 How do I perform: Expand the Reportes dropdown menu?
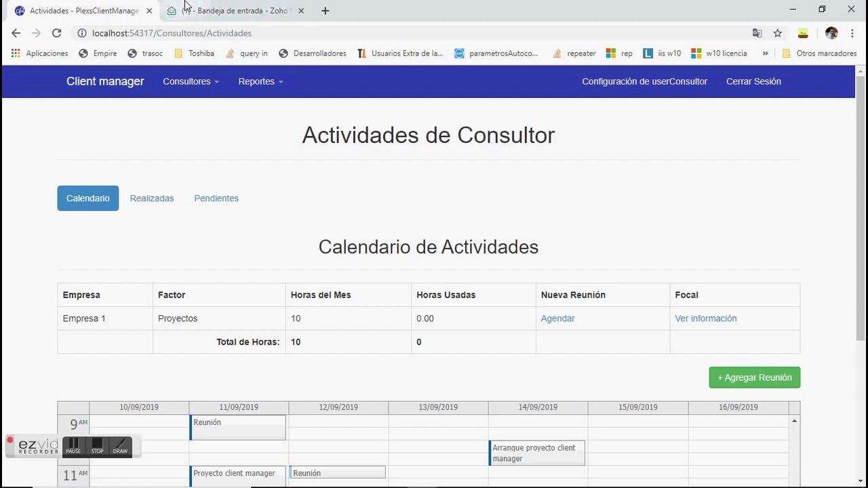260,81
